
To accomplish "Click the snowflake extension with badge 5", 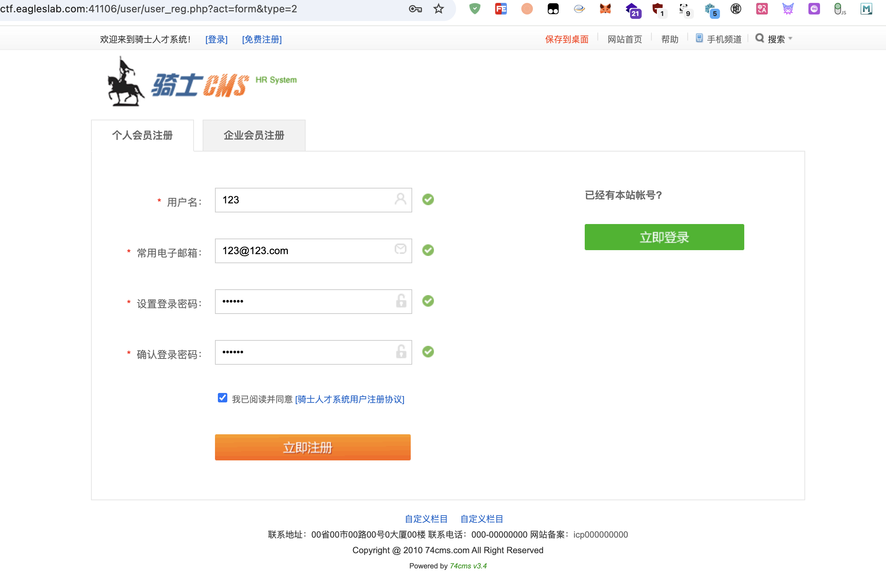I will click(710, 9).
